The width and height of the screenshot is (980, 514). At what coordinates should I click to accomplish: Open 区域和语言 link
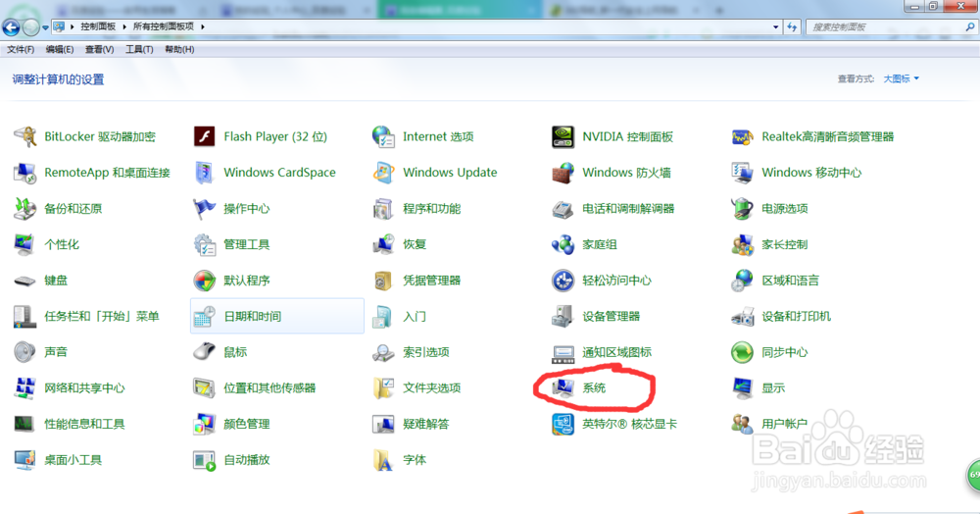point(790,281)
